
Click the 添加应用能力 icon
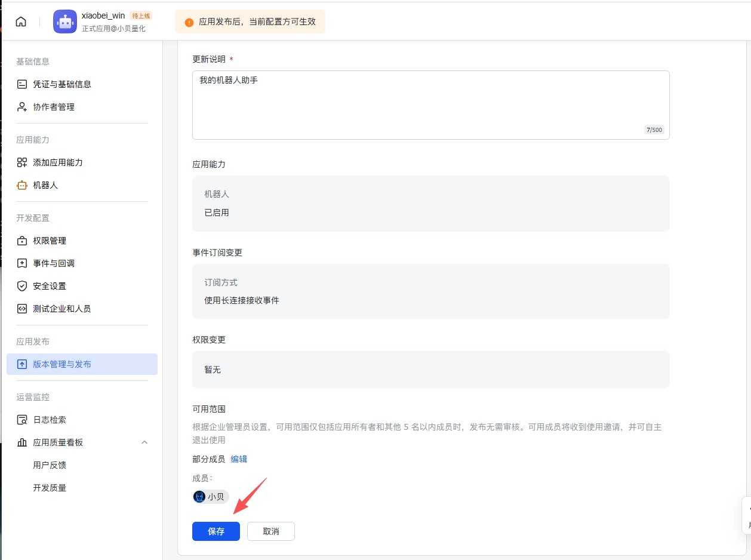click(x=21, y=162)
